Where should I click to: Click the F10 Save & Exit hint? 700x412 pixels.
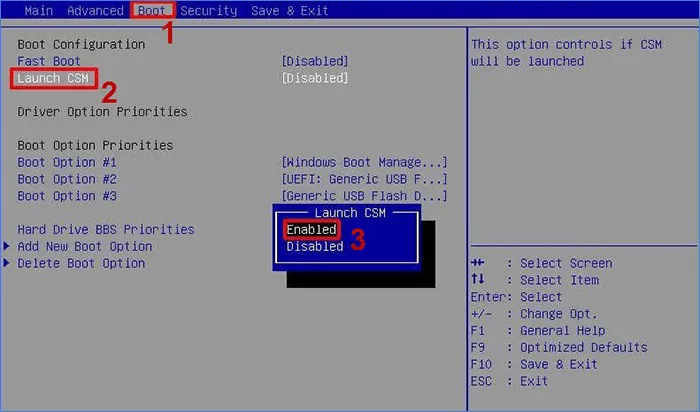click(x=534, y=365)
